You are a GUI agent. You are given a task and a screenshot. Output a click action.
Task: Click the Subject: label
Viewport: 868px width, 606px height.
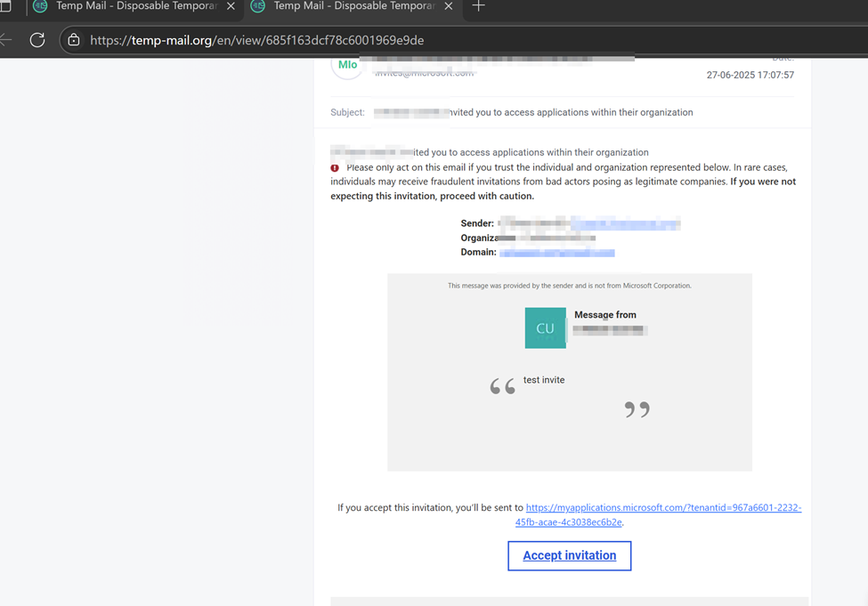click(347, 112)
